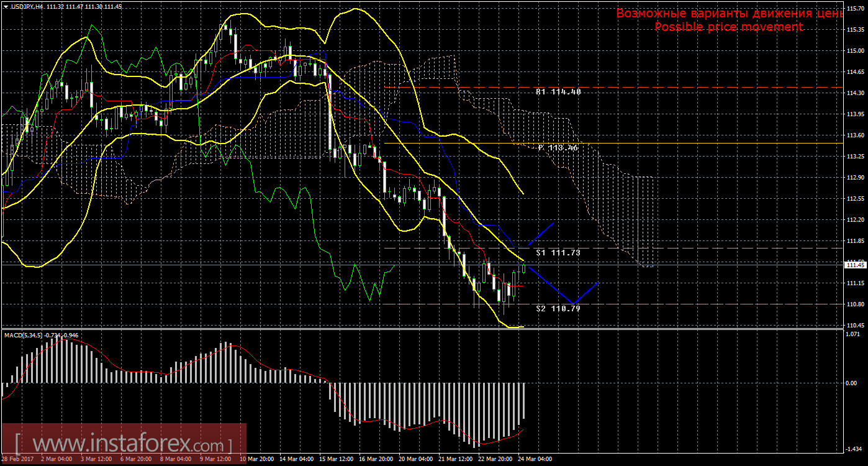The image size is (868, 466).
Task: Select the P 113.46 pivot label
Action: (x=558, y=148)
